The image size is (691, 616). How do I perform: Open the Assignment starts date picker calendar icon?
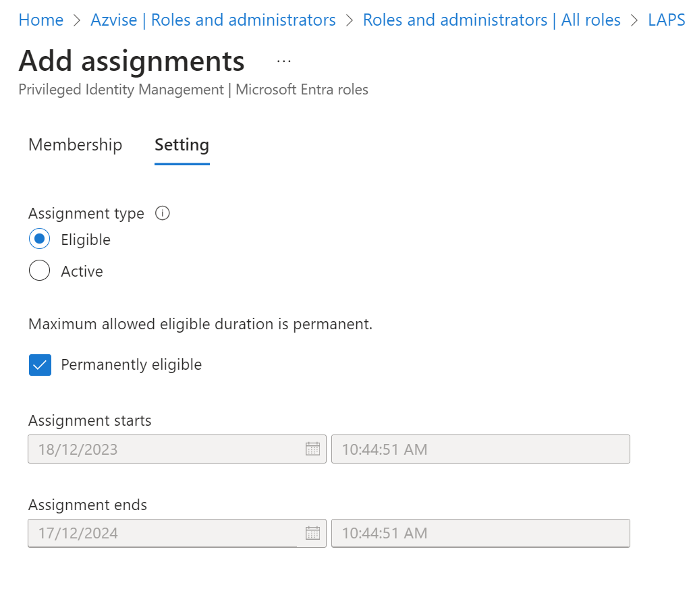tap(312, 449)
